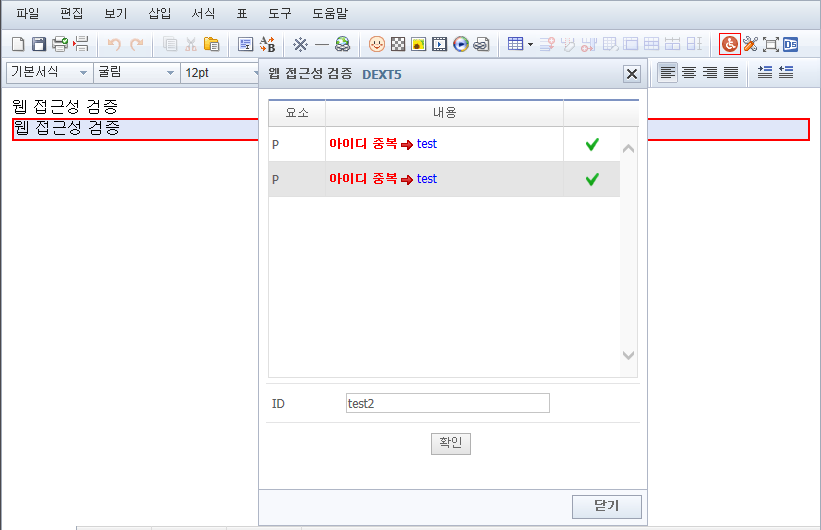Click the web accessibility wheelchair icon

(729, 44)
